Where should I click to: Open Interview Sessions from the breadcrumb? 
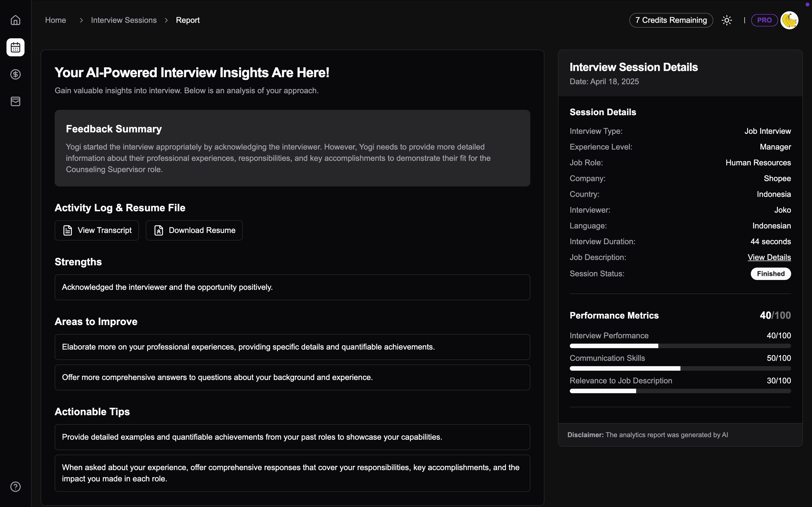[x=123, y=20]
